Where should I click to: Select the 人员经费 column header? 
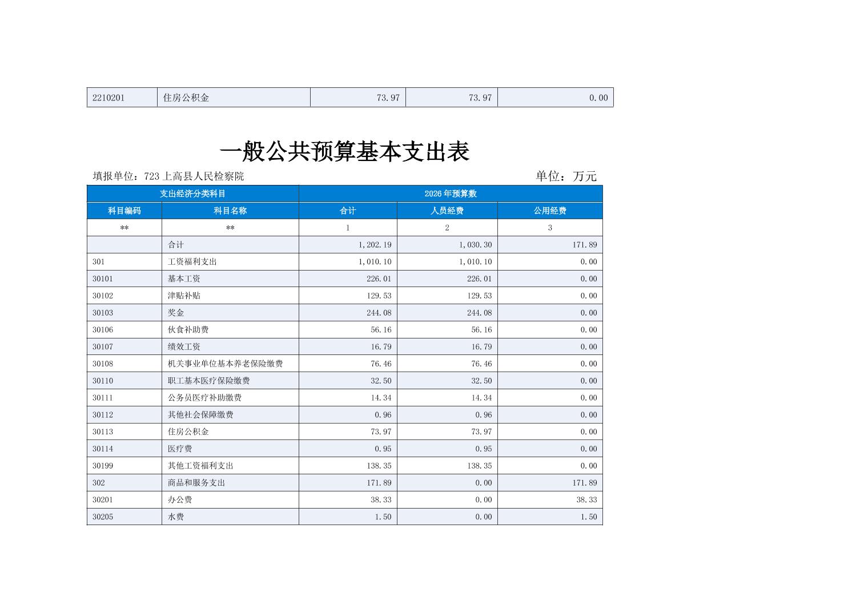tap(447, 211)
